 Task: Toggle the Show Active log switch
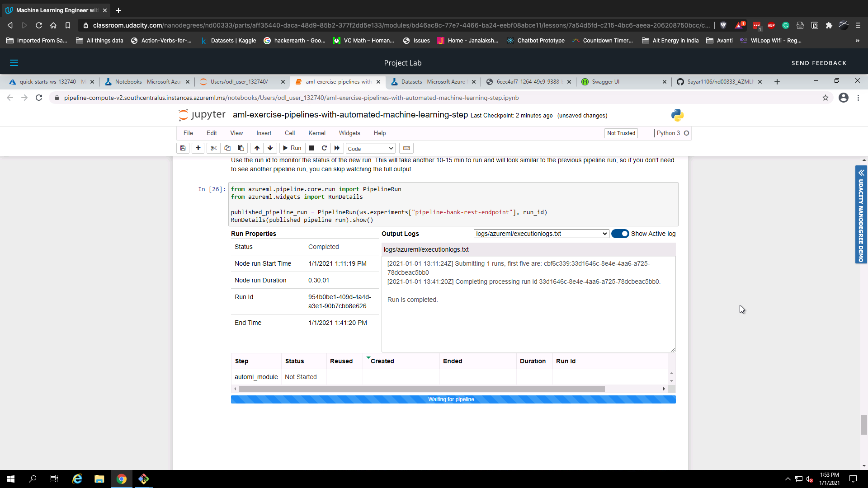[x=620, y=234]
